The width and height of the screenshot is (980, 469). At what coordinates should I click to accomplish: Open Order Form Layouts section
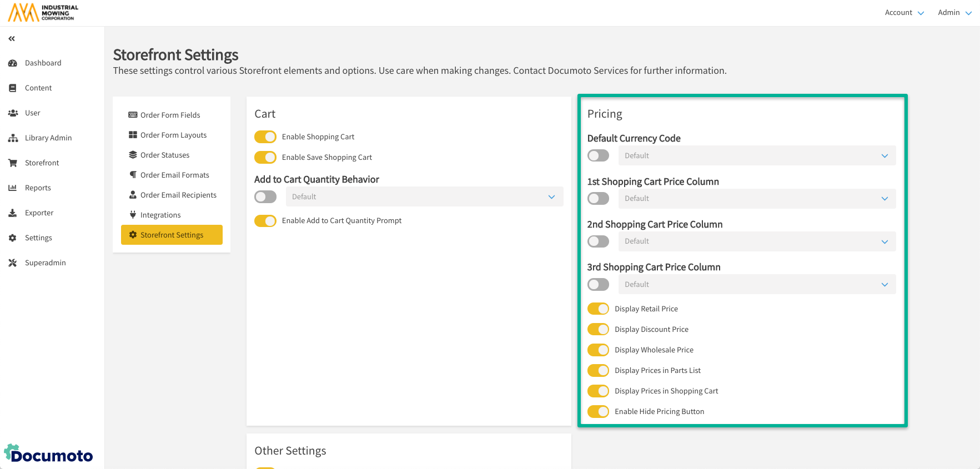click(173, 135)
